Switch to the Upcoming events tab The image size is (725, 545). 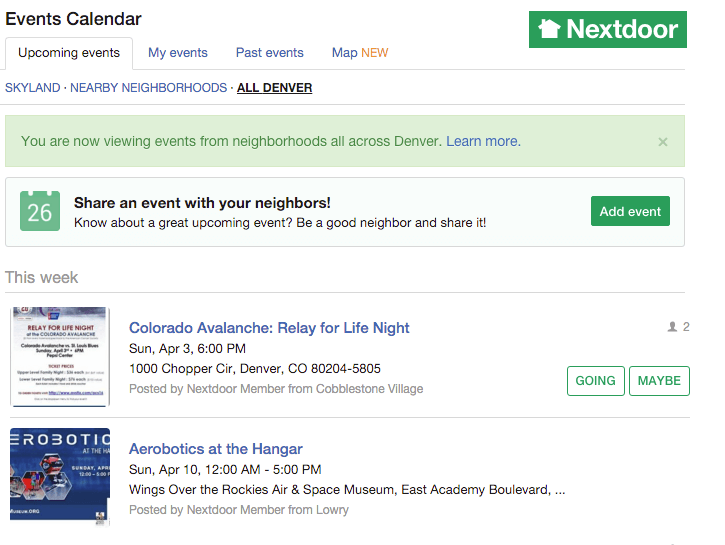69,53
